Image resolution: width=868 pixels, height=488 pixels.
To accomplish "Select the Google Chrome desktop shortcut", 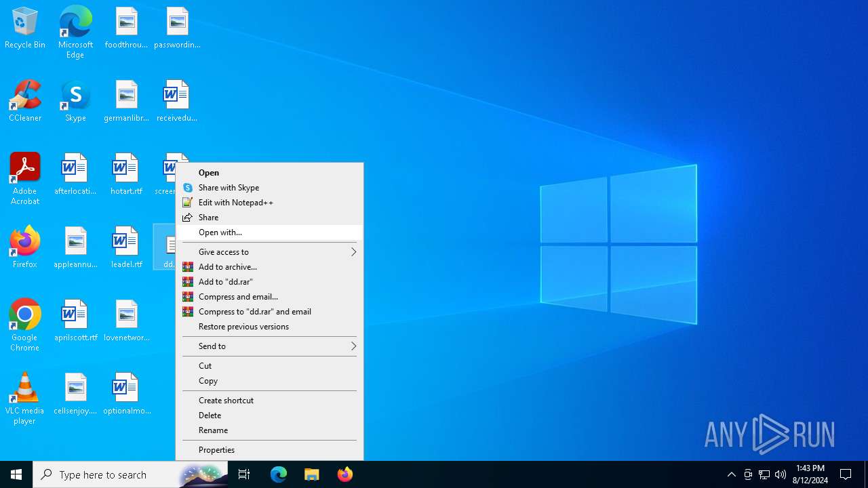I will 25,325.
